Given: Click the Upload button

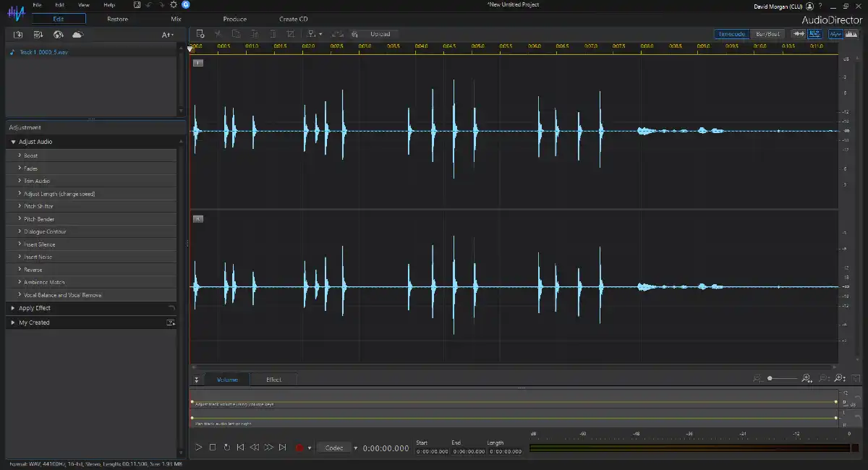Looking at the screenshot, I should tap(381, 33).
